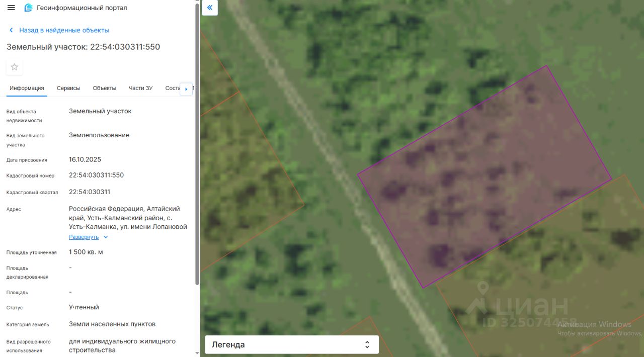The height and width of the screenshot is (357, 644).
Task: Open the hamburger main menu
Action: 11,8
